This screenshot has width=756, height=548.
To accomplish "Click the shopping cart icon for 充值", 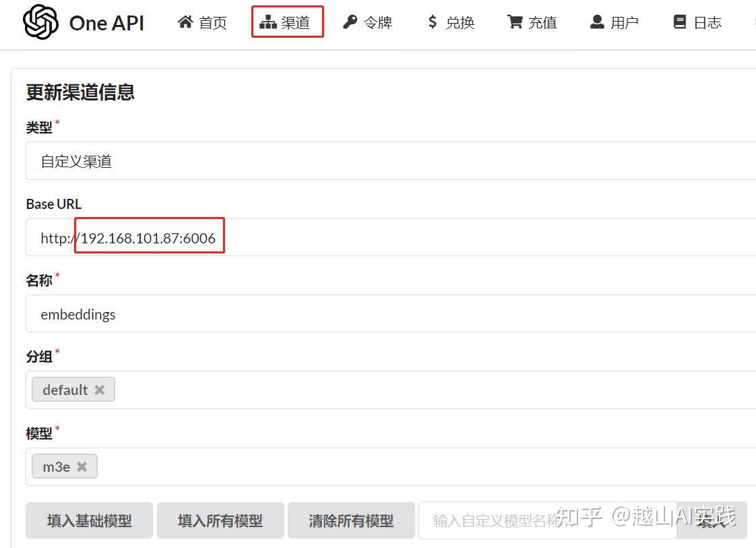I will 515,22.
